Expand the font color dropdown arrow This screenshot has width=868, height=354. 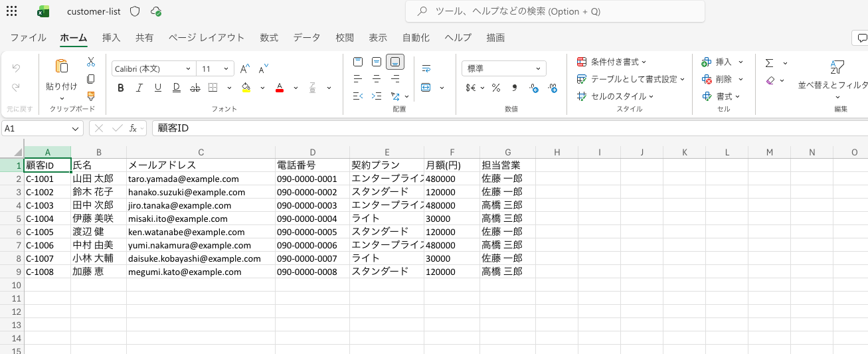tap(296, 88)
